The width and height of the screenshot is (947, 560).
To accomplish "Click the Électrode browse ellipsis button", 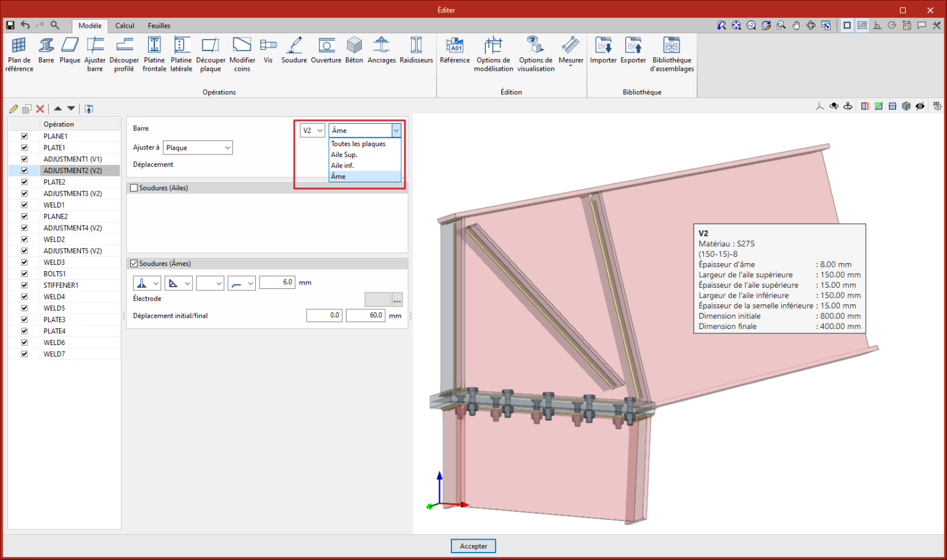I will pos(397,300).
